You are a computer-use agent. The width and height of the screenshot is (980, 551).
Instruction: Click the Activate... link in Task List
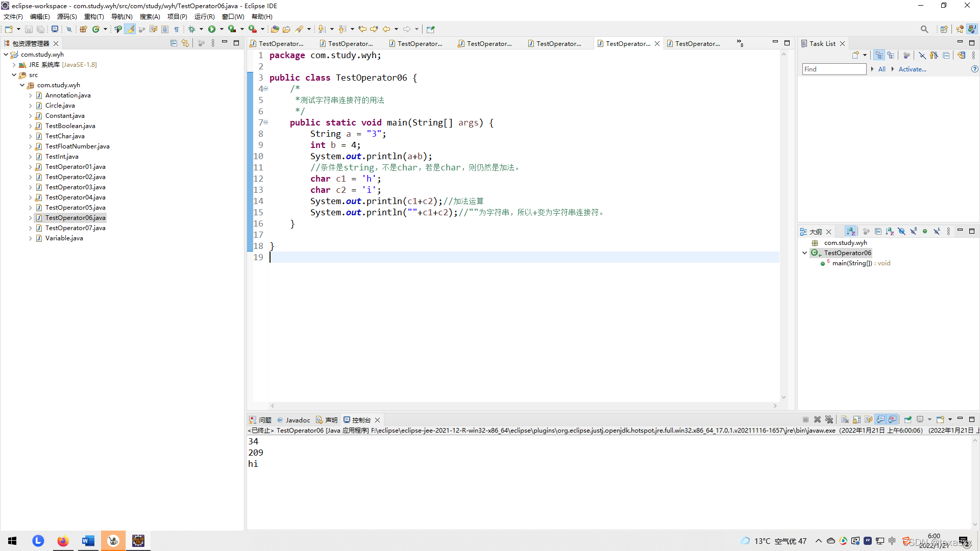coord(912,69)
